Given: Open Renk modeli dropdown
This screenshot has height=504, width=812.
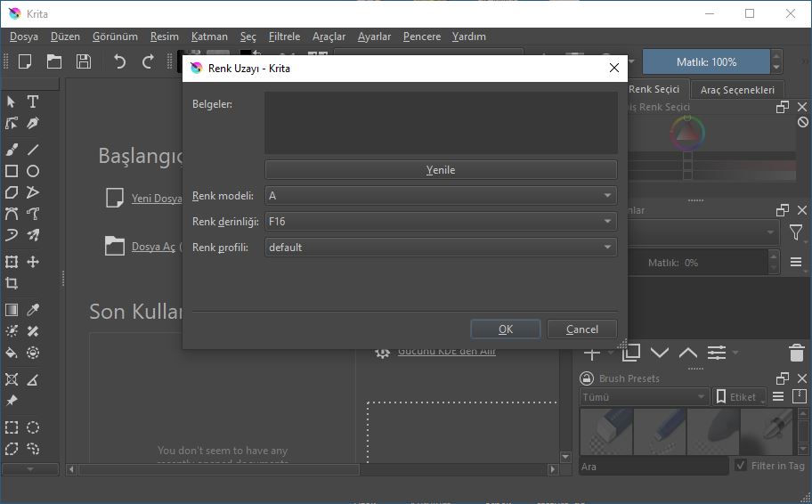Looking at the screenshot, I should [x=441, y=196].
